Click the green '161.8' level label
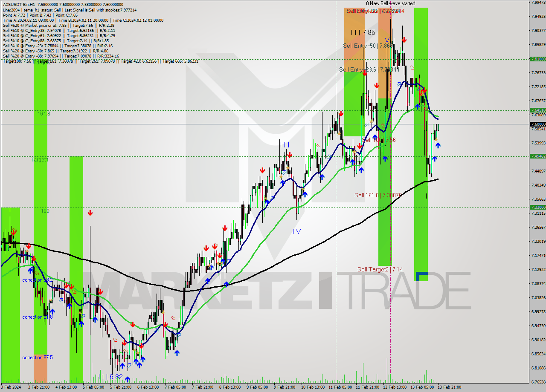 pos(44,114)
